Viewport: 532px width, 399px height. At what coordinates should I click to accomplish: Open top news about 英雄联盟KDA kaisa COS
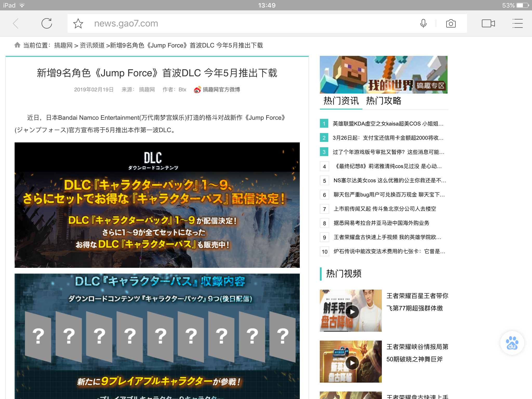pos(388,124)
